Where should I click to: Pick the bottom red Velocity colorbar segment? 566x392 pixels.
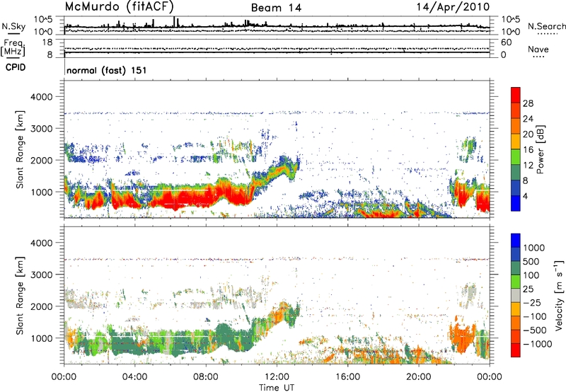point(516,350)
